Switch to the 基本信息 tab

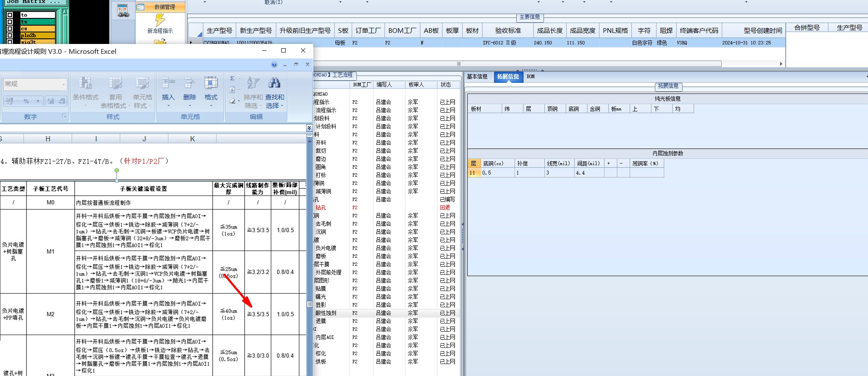tap(477, 77)
